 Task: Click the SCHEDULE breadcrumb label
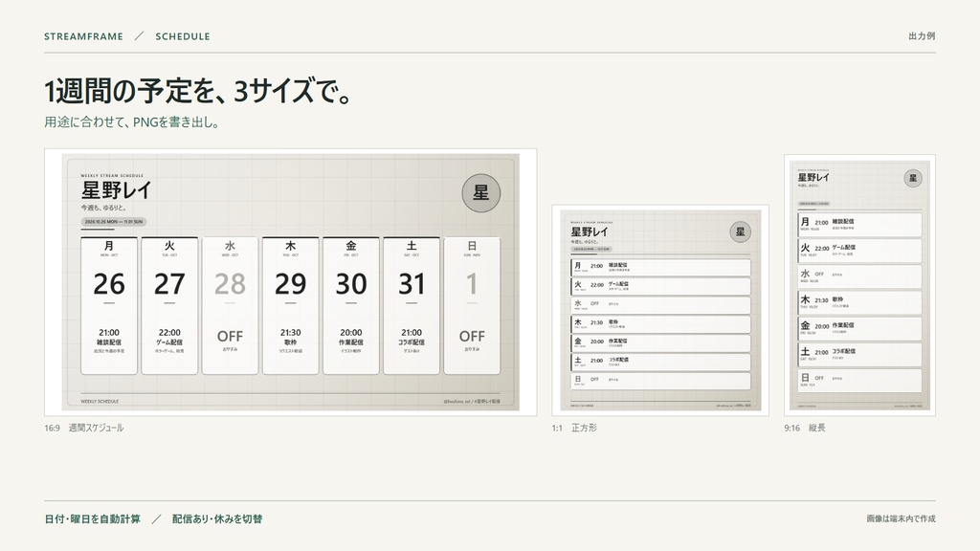pyautogui.click(x=183, y=36)
